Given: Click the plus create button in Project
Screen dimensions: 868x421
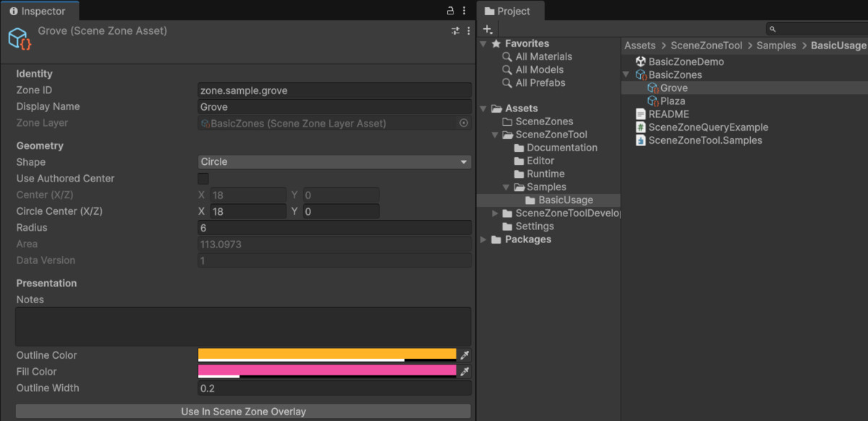Looking at the screenshot, I should pos(488,30).
